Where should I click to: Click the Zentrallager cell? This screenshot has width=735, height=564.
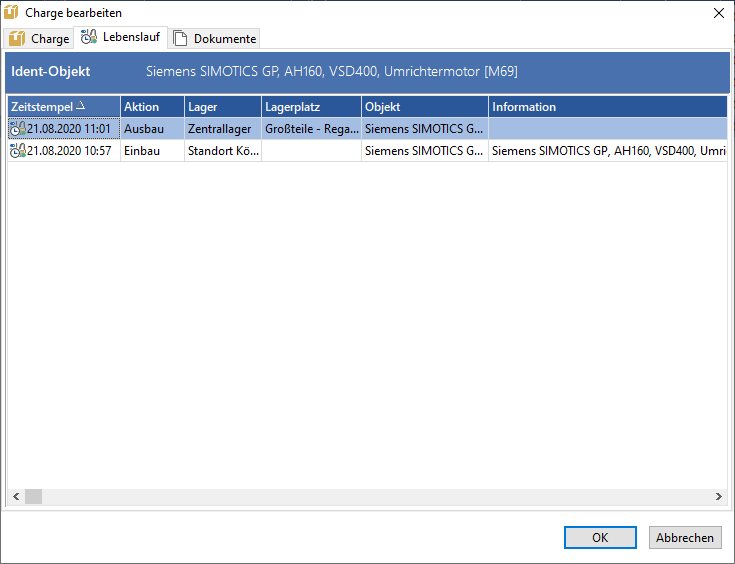[x=223, y=129]
